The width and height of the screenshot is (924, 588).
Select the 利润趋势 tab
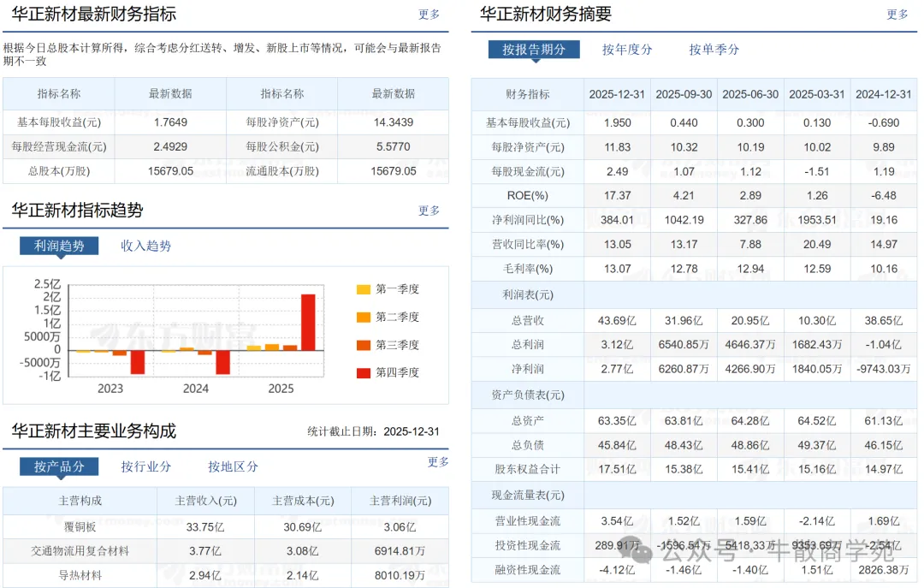(x=59, y=246)
